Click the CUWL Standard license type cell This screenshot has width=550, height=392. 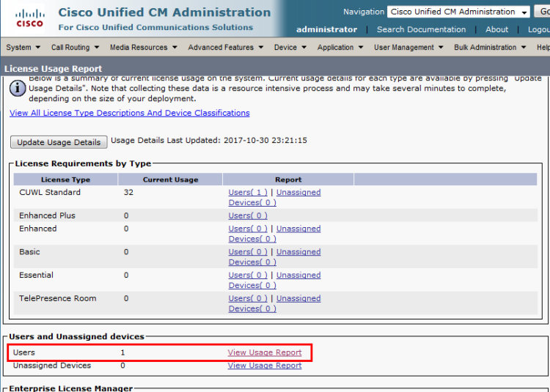[x=50, y=192]
